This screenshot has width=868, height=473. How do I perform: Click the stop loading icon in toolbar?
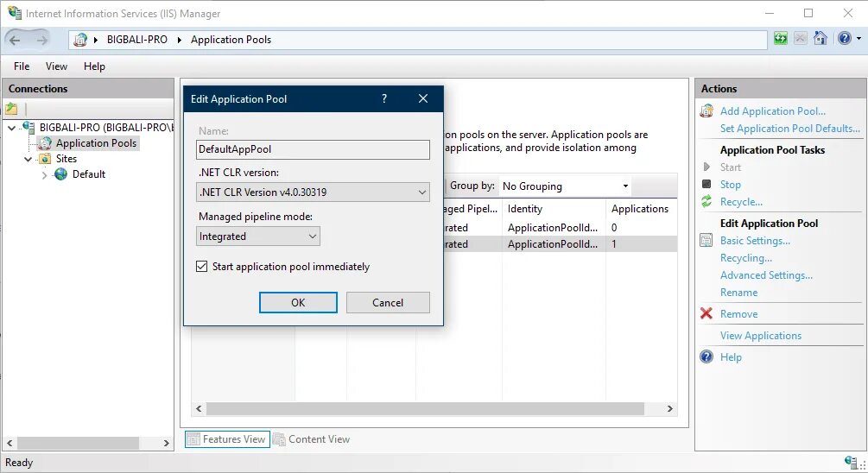[x=801, y=39]
